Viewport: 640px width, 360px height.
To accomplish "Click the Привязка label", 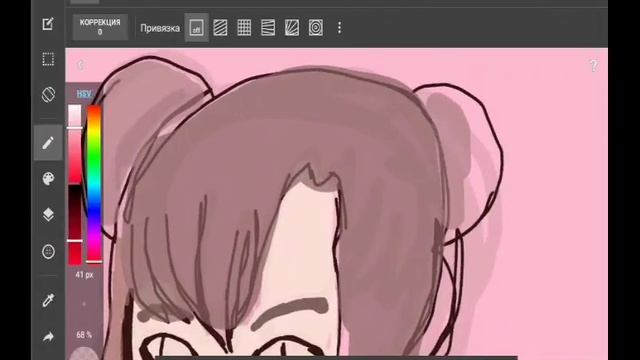I will point(160,28).
